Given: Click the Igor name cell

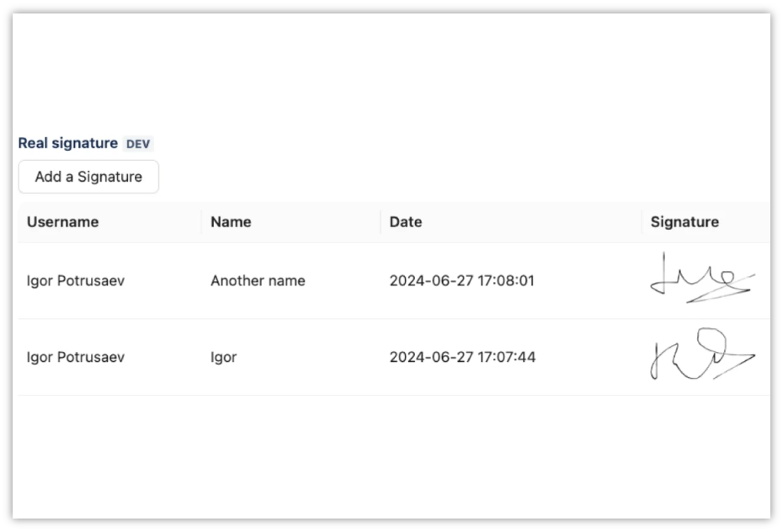Looking at the screenshot, I should pos(224,357).
